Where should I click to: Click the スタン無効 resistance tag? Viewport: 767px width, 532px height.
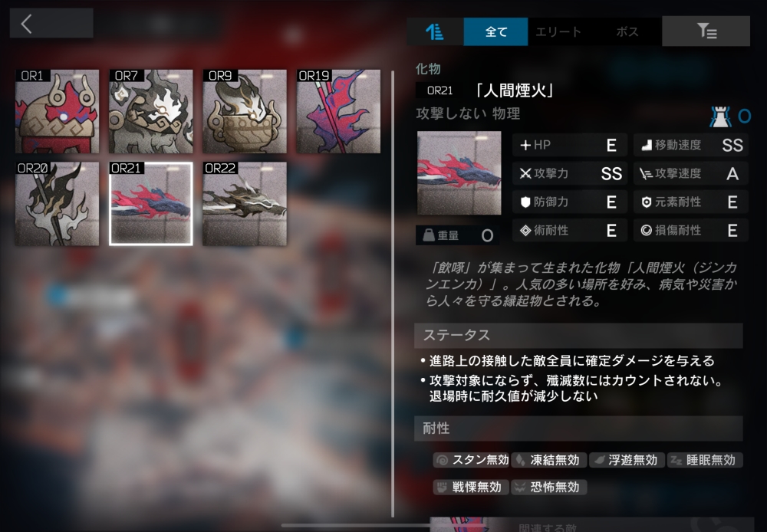472,460
